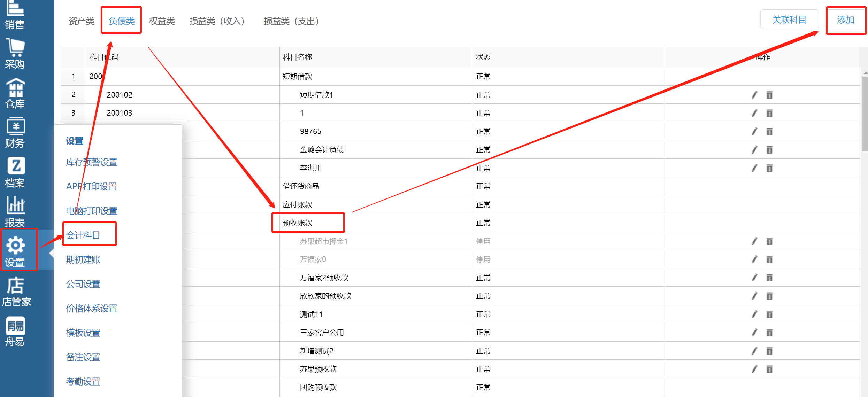Edit the 金璐会计负债 row
Viewport: 868px width, 397px height.
[x=754, y=150]
